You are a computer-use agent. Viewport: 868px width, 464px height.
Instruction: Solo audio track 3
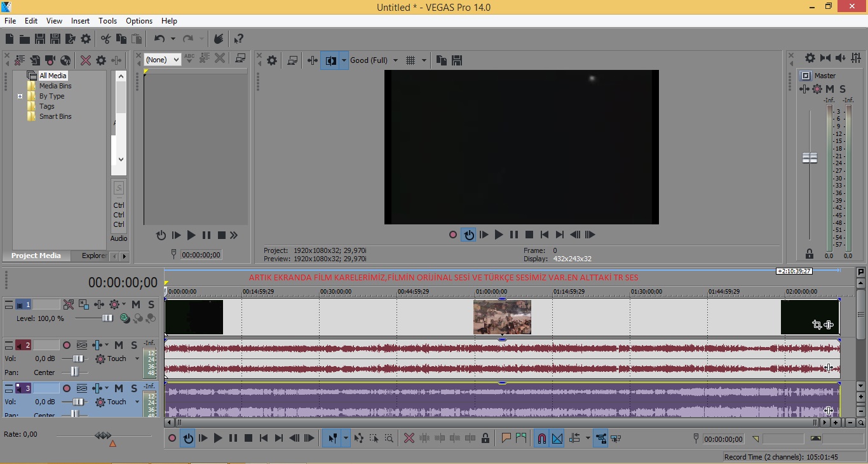134,388
